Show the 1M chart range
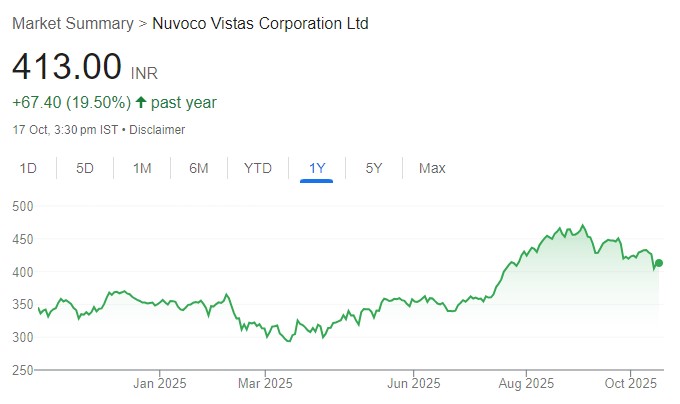The image size is (680, 404). click(x=142, y=168)
